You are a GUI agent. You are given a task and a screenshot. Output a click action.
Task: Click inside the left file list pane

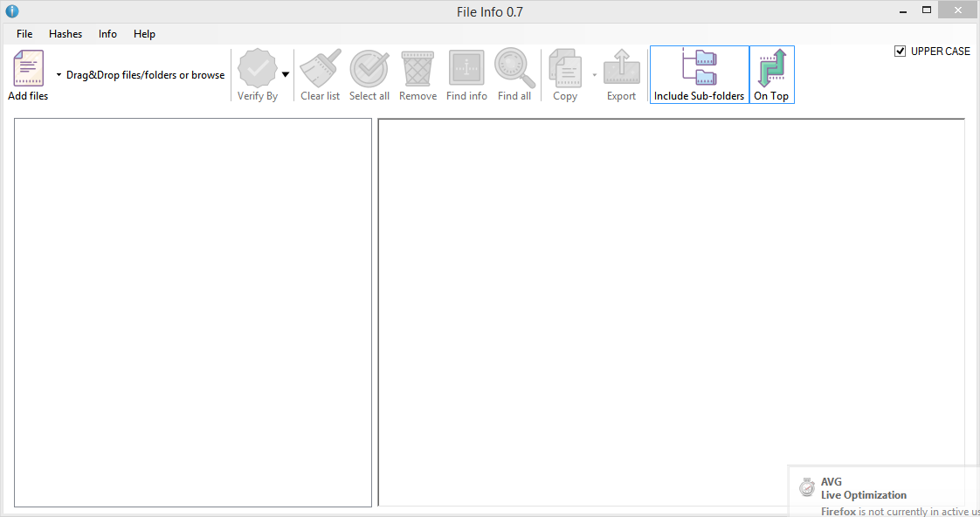click(192, 313)
